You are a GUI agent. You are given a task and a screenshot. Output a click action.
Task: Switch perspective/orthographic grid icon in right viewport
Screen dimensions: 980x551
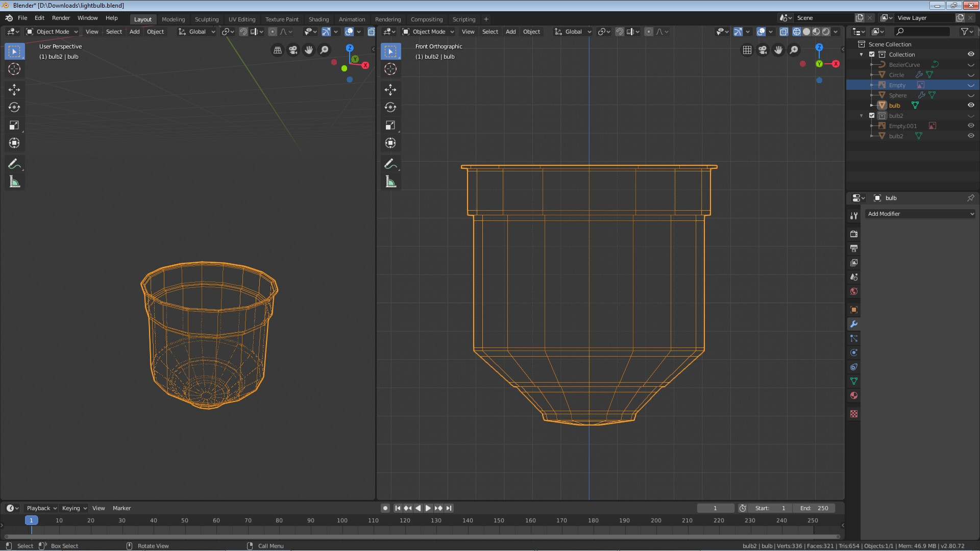(747, 50)
